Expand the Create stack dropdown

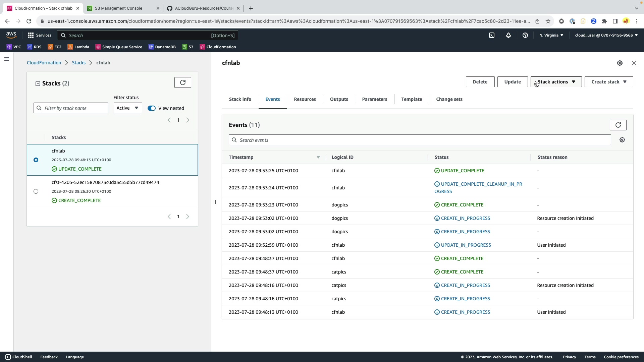click(x=608, y=82)
